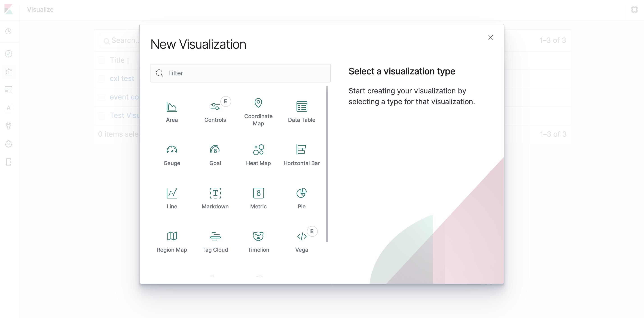Click the Visualize breadcrumb title
The width and height of the screenshot is (644, 318).
click(40, 9)
